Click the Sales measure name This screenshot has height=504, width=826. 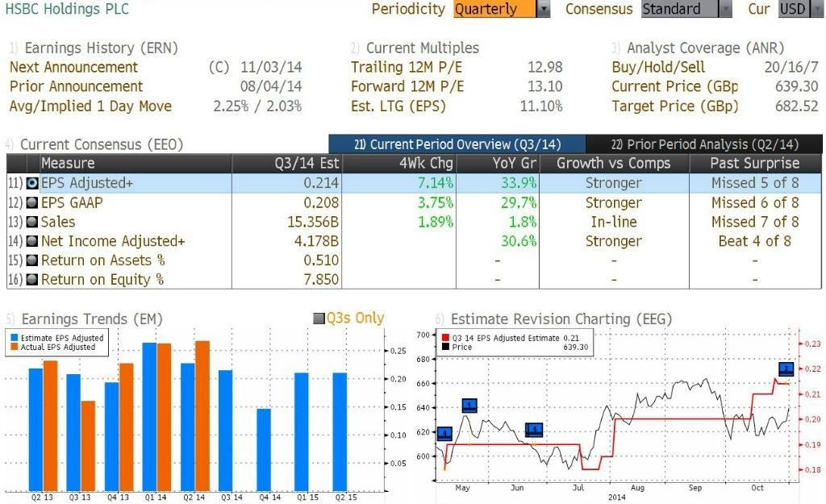click(58, 223)
